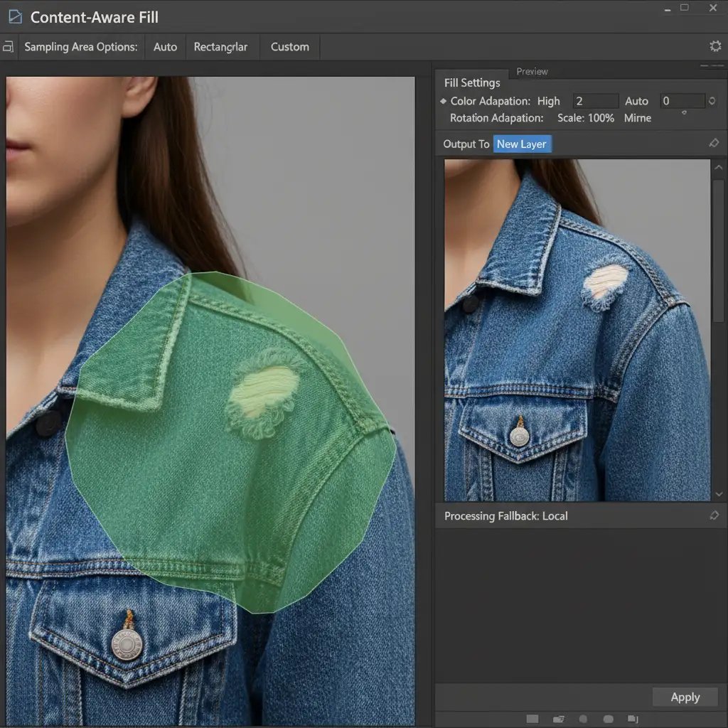728x728 pixels.
Task: Click the Color Adaptation value field showing 2
Action: pos(595,101)
